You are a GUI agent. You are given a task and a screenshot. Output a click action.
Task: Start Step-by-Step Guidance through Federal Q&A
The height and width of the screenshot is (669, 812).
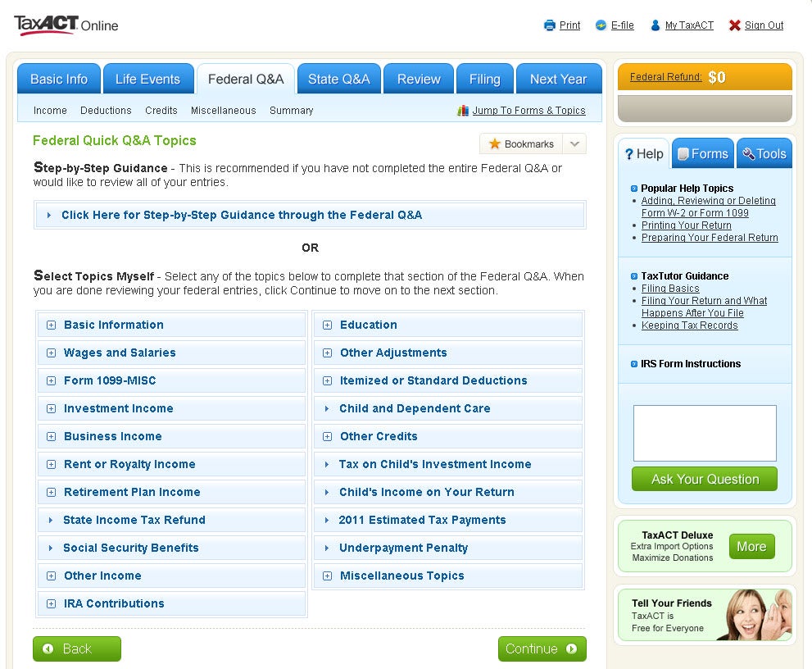(x=310, y=215)
